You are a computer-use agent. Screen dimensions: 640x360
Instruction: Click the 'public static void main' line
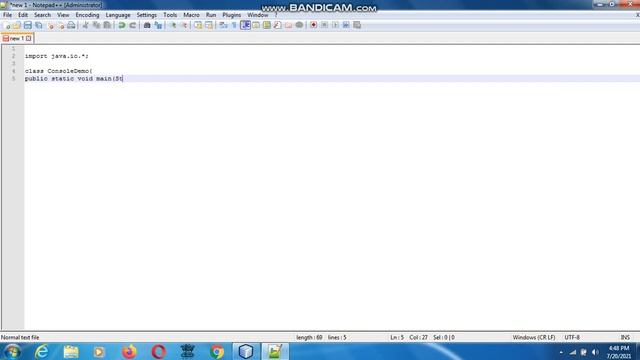click(x=73, y=78)
